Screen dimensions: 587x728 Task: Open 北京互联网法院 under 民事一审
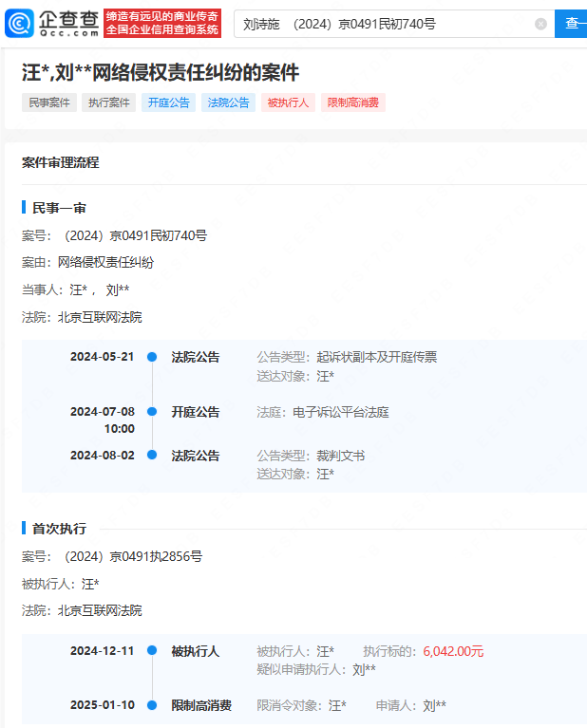(100, 318)
